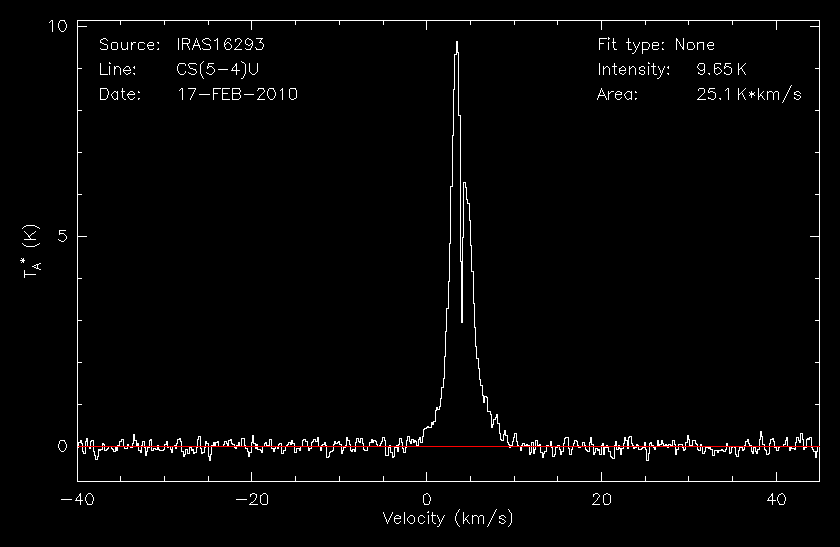
Task: Click the 'Date:' label
Action: click(x=120, y=94)
